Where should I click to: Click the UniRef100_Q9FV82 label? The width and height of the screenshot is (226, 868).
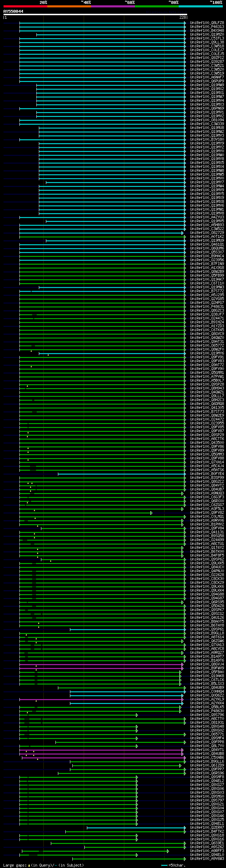[207, 513]
